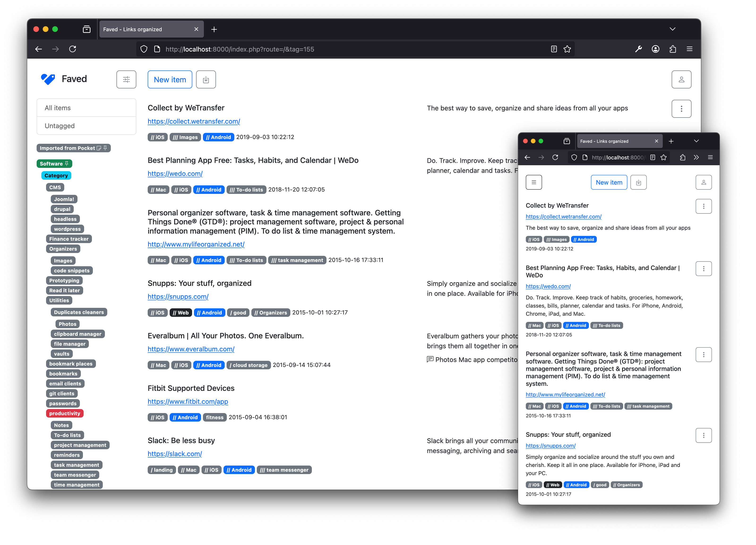This screenshot has width=756, height=545.
Task: Open the sidebar hamburger button in small window
Action: coord(534,182)
